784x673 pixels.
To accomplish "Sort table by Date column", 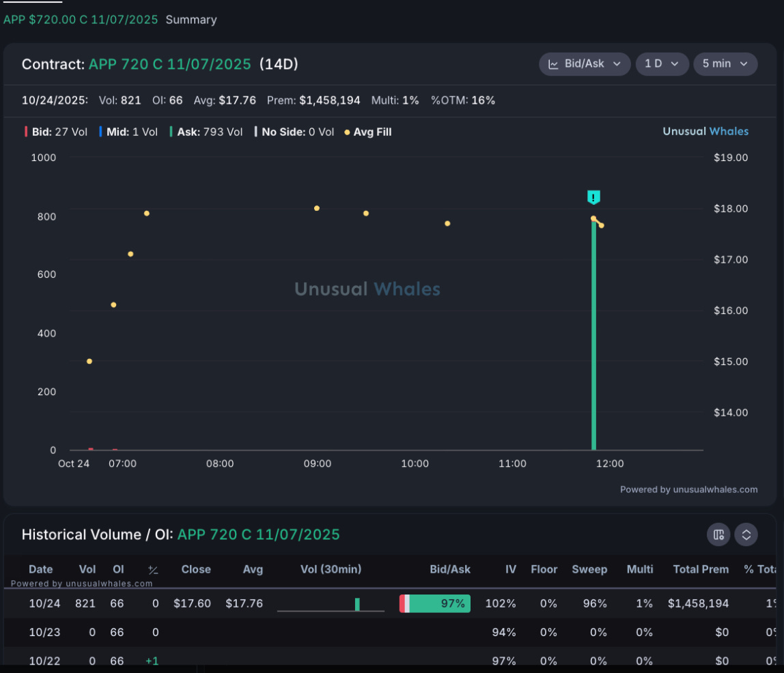I will tap(40, 569).
